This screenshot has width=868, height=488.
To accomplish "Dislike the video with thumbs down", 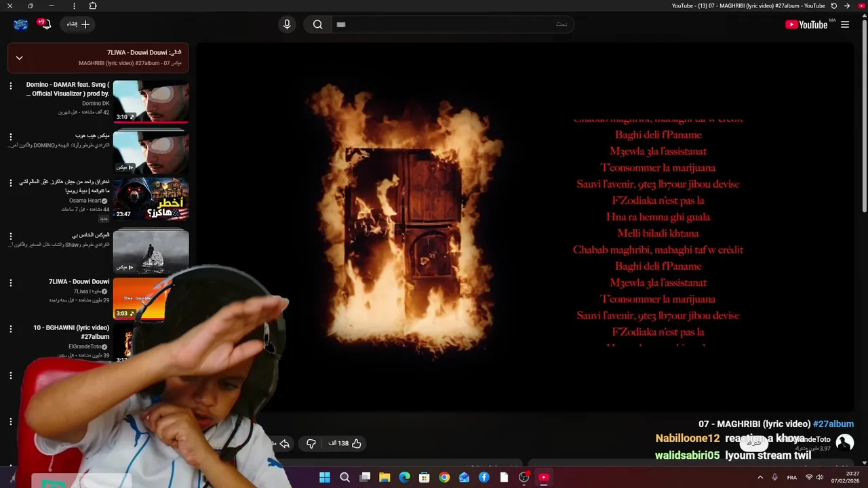I will [311, 443].
